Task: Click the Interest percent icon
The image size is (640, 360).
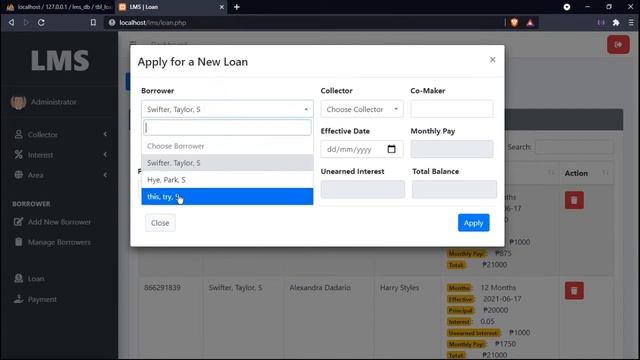Action: 18,154
